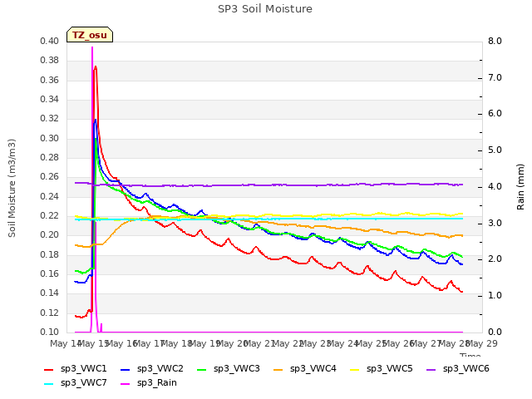The height and width of the screenshot is (399, 532).
Task: Click the red VWC1 curve peak
Action: 96,66
